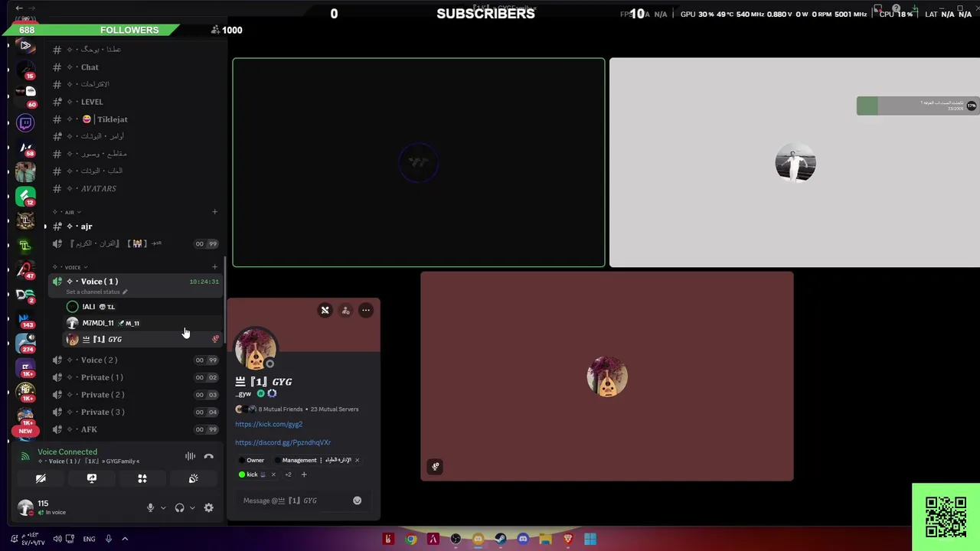Viewport: 980px width, 551px height.
Task: Join the Private ( 1 ) voice channel
Action: [135, 377]
